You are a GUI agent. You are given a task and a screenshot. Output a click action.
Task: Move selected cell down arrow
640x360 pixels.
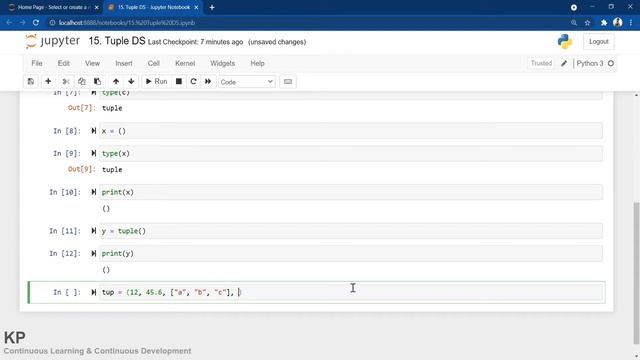point(131,82)
